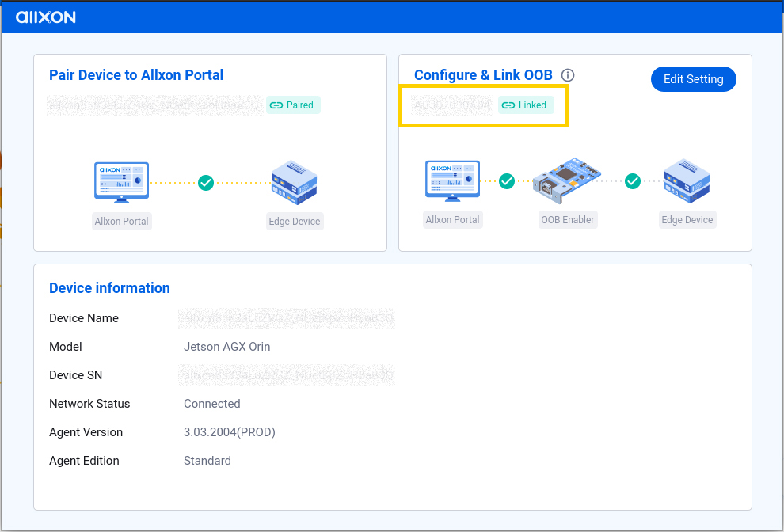The image size is (784, 532).
Task: Click the Allxon logo in the header
Action: tap(45, 17)
